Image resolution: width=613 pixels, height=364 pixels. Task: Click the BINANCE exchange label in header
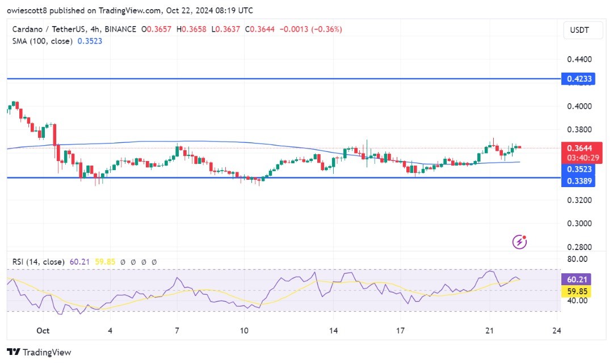tap(120, 29)
